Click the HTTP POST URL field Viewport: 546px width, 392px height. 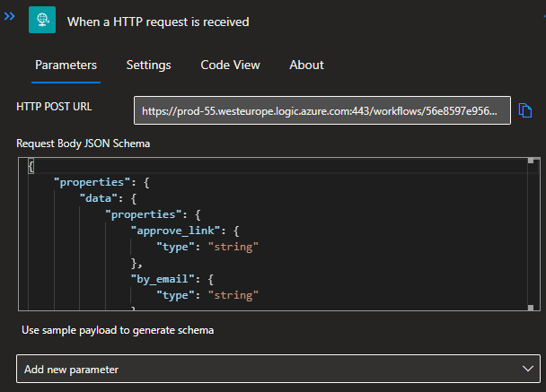[322, 110]
